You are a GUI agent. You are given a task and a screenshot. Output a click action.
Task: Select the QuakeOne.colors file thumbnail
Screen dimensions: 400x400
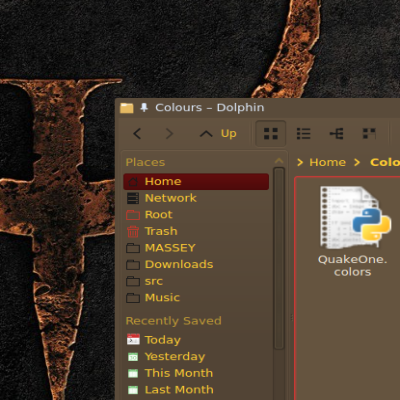pyautogui.click(x=355, y=217)
